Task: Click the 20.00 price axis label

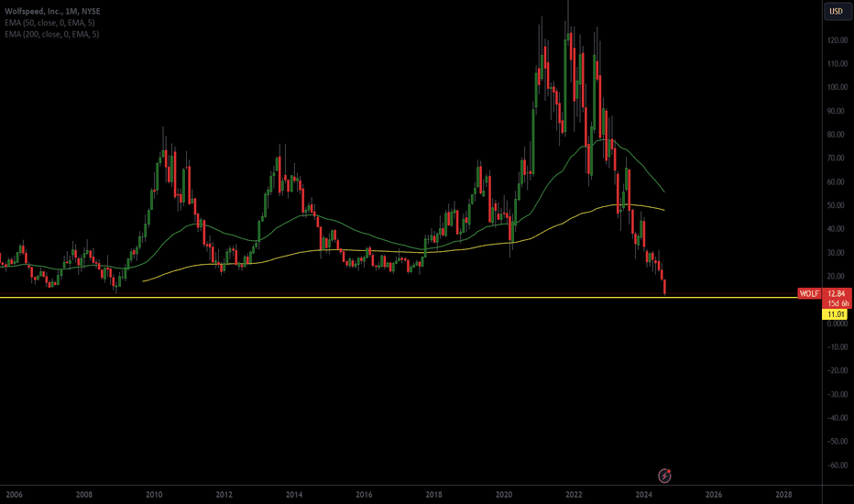Action: [x=838, y=276]
